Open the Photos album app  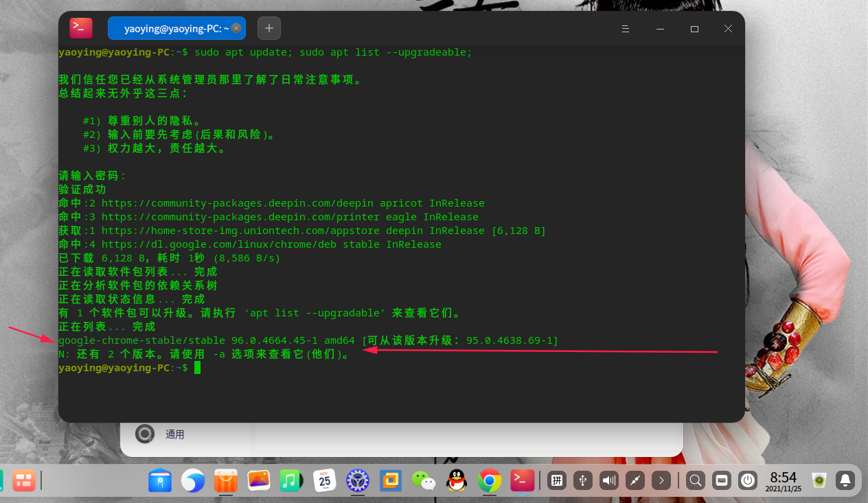point(259,480)
